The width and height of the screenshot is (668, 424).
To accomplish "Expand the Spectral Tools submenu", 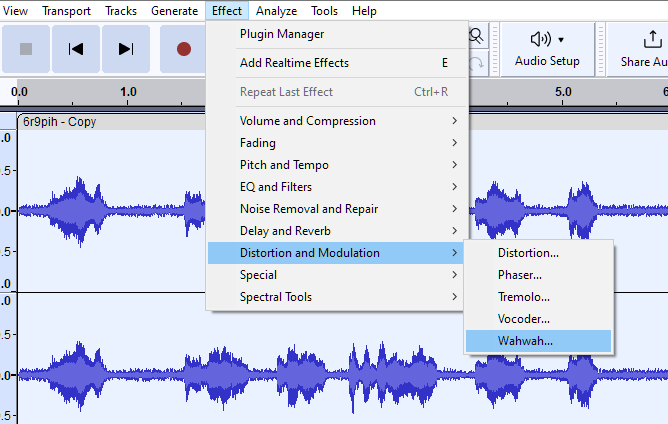I will coord(336,297).
